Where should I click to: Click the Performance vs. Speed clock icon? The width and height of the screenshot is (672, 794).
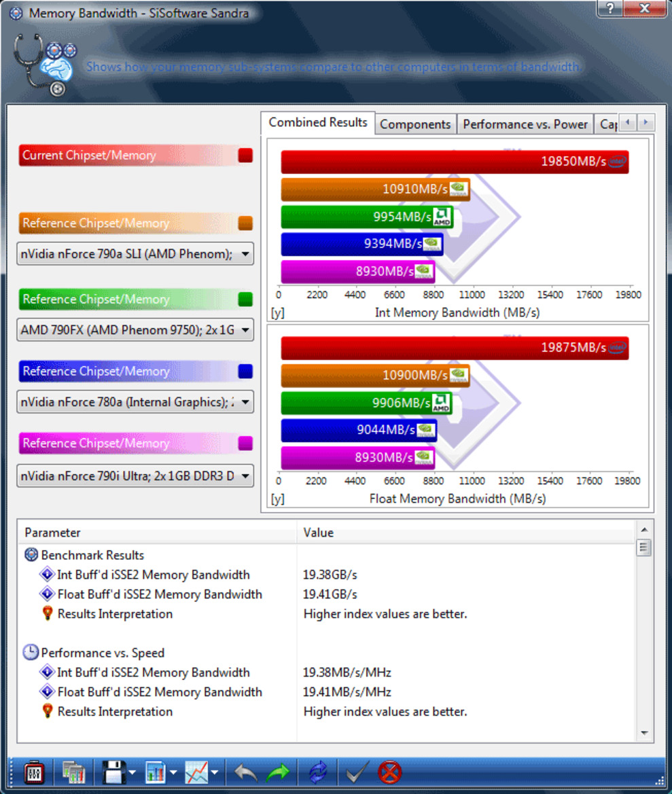click(x=31, y=652)
